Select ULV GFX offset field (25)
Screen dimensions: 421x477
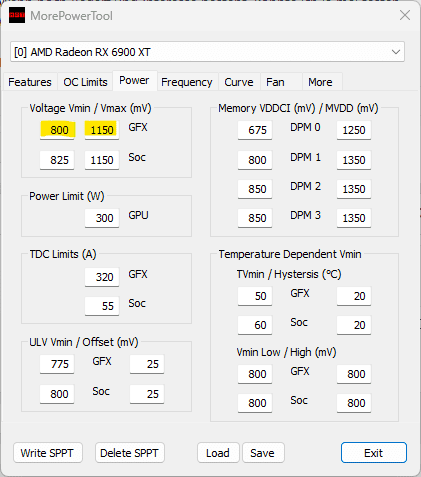147,364
